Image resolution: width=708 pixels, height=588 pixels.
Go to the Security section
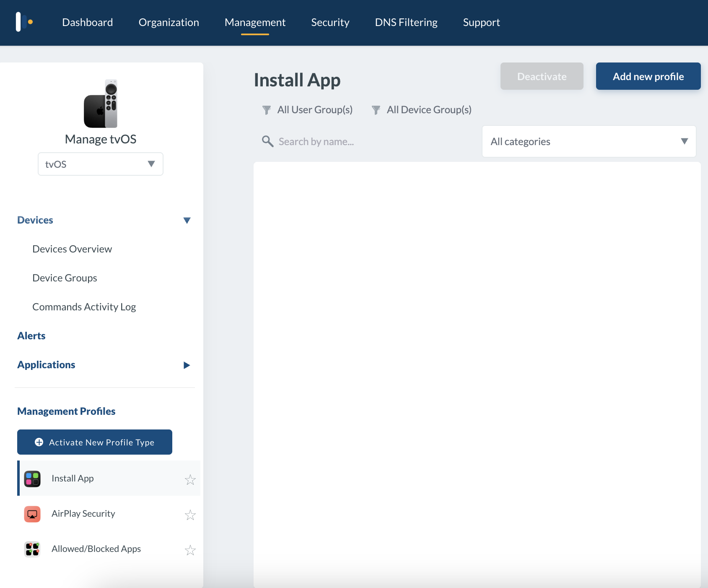(330, 22)
